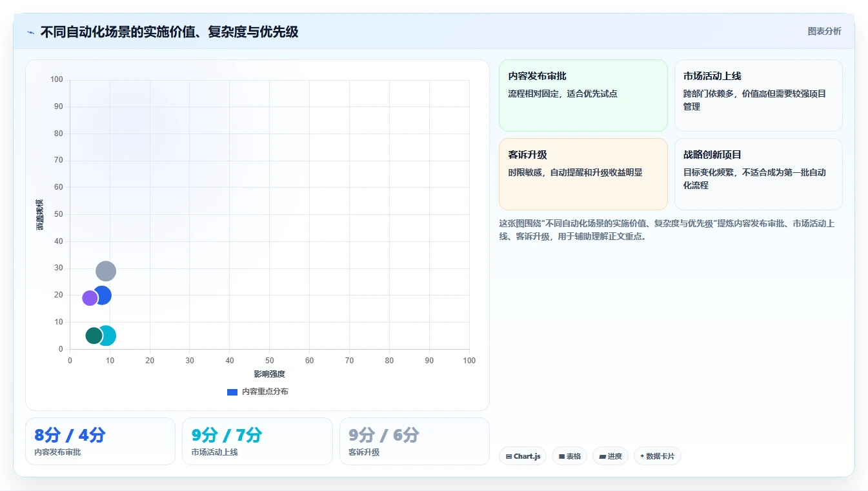This screenshot has height=491, width=868.
Task: Click the text 流程相对固定，适合优先试点
Action: pos(563,94)
